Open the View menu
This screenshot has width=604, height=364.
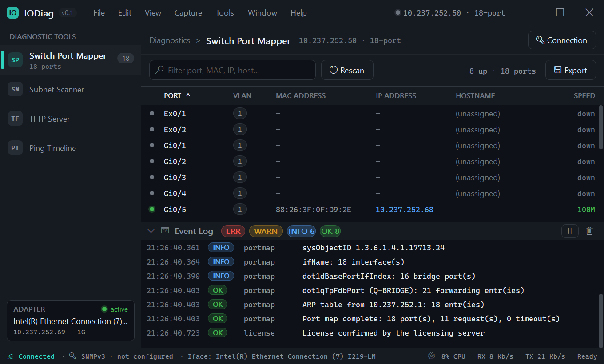(153, 13)
